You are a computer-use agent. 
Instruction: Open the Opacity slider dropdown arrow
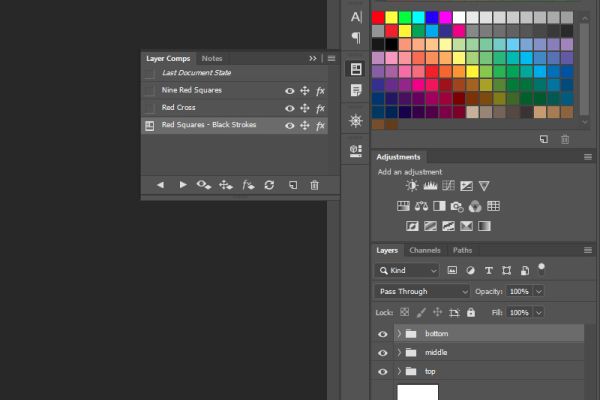539,292
